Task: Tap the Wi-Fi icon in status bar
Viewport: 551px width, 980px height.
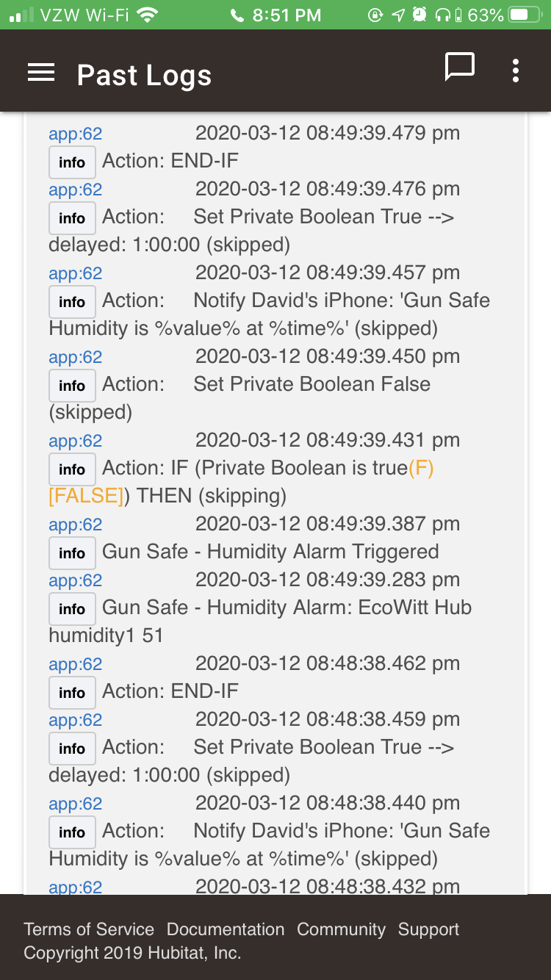Action: (148, 15)
